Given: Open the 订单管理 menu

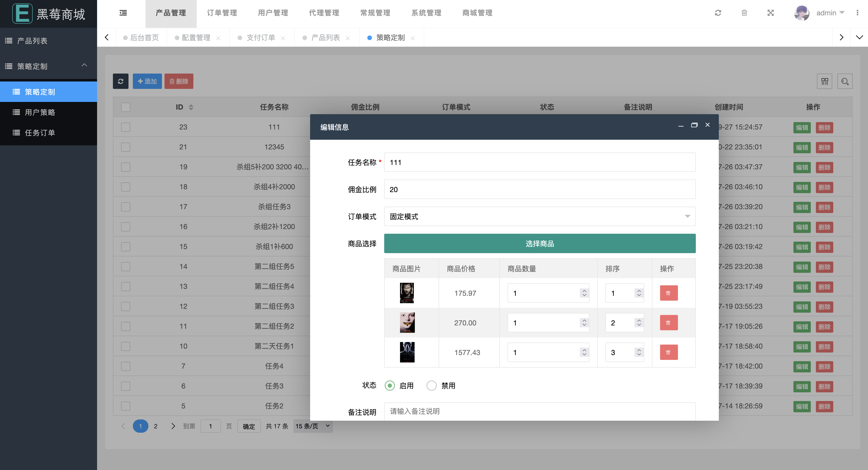Looking at the screenshot, I should [221, 13].
